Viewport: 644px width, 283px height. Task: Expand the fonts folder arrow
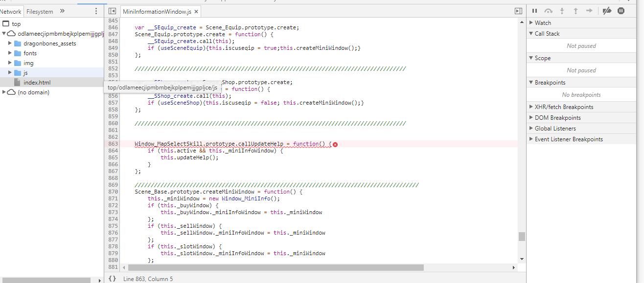click(x=10, y=53)
